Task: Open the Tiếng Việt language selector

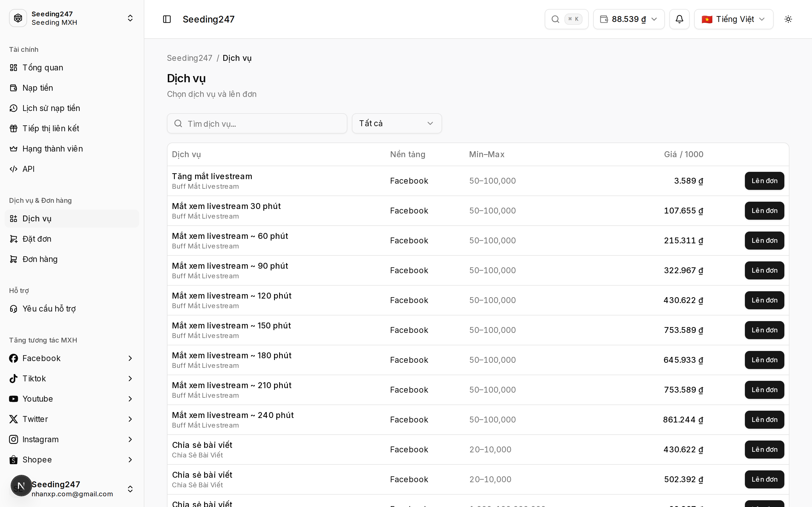Action: [734, 19]
